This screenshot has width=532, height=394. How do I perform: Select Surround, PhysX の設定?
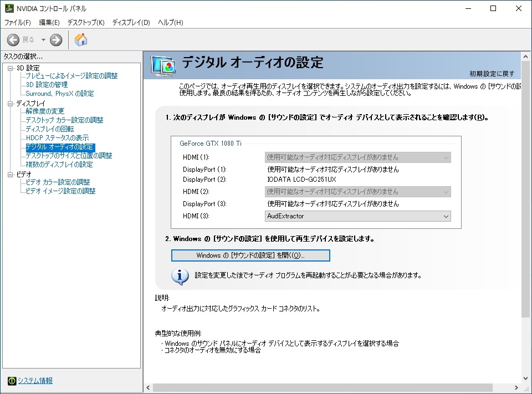click(x=60, y=93)
